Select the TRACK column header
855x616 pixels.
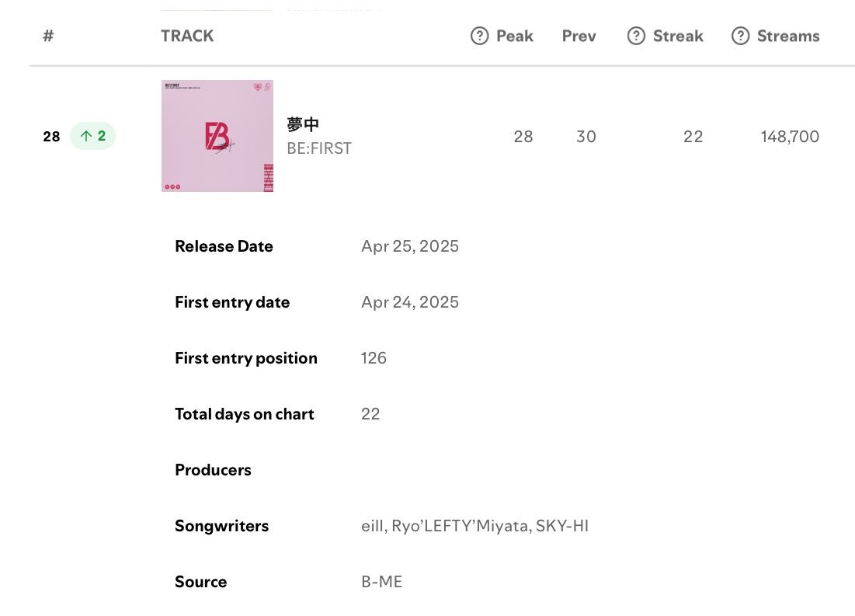(187, 36)
